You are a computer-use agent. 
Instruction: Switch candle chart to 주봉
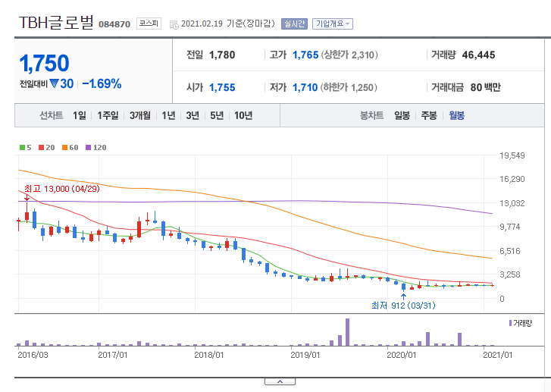429,115
